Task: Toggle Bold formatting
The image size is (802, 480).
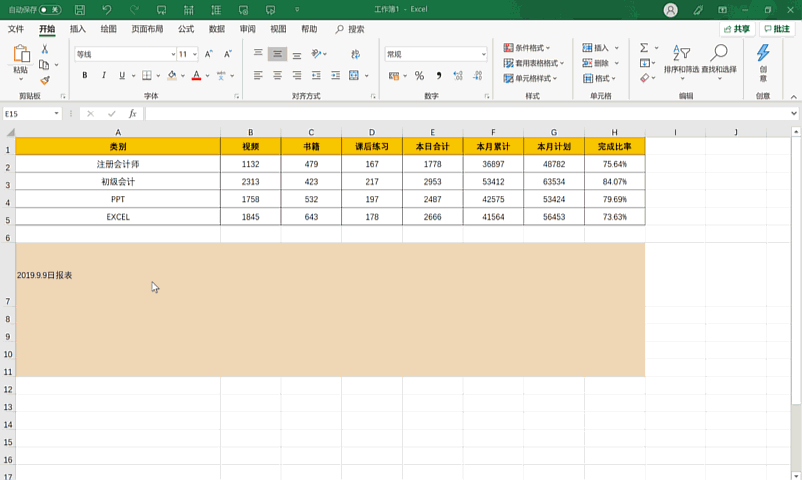Action: click(85, 76)
